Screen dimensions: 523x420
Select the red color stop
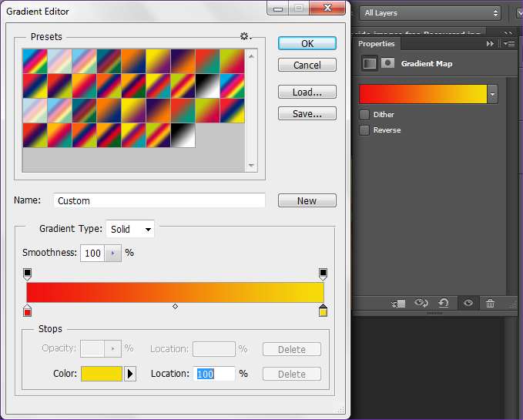tap(28, 311)
